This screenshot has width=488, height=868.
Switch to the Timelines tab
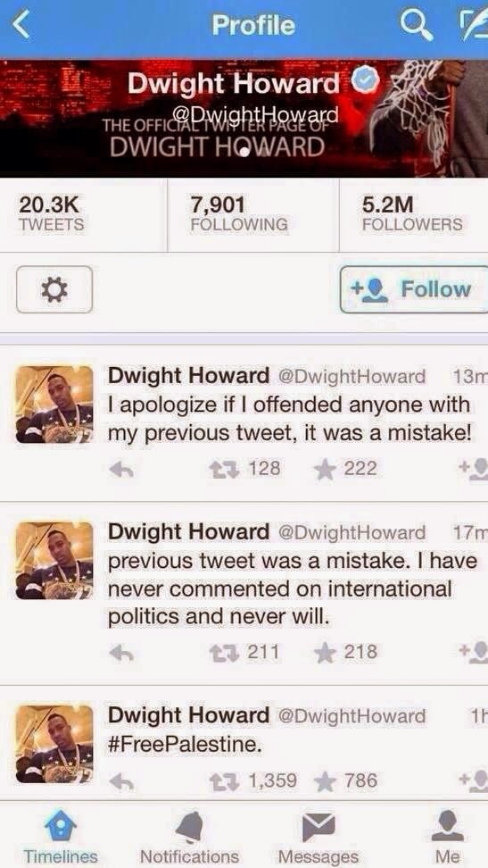61,837
